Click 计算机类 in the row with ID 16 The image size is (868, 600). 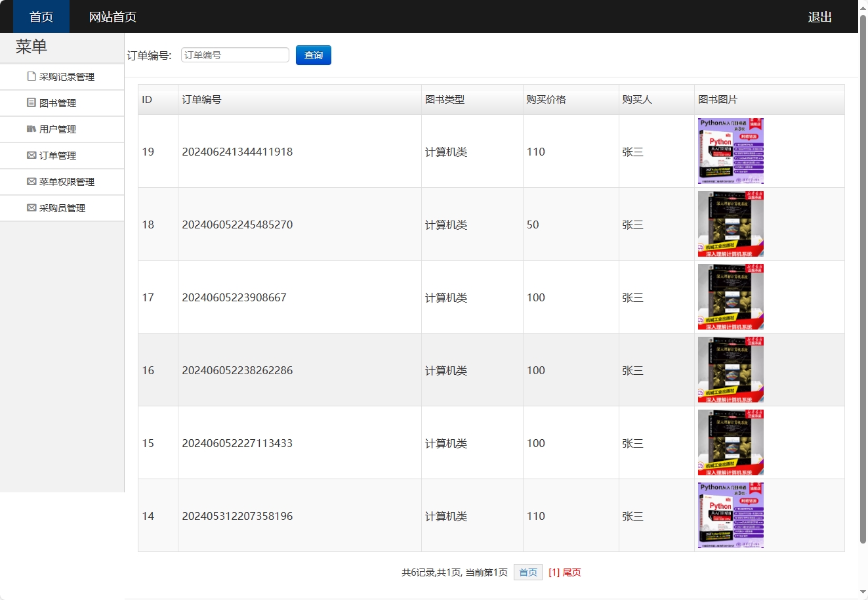pyautogui.click(x=446, y=370)
